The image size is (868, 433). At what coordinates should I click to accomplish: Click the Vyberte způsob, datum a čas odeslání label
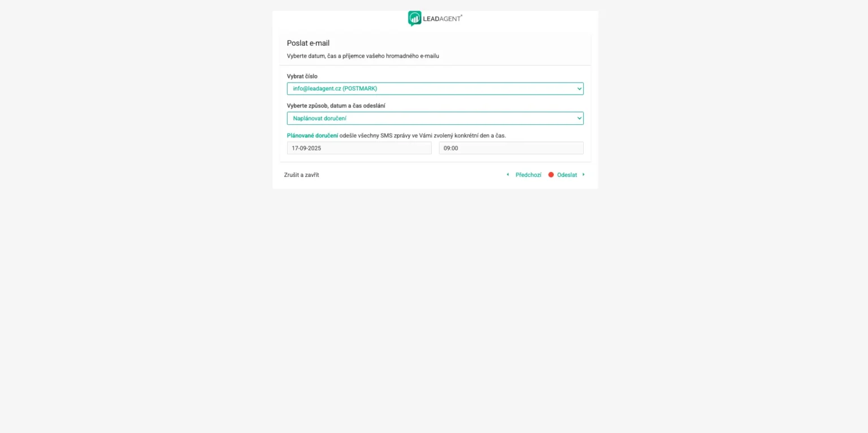click(336, 106)
